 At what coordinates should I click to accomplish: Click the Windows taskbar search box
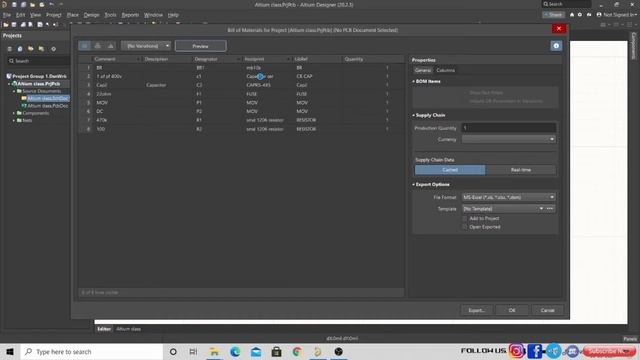tap(92, 351)
